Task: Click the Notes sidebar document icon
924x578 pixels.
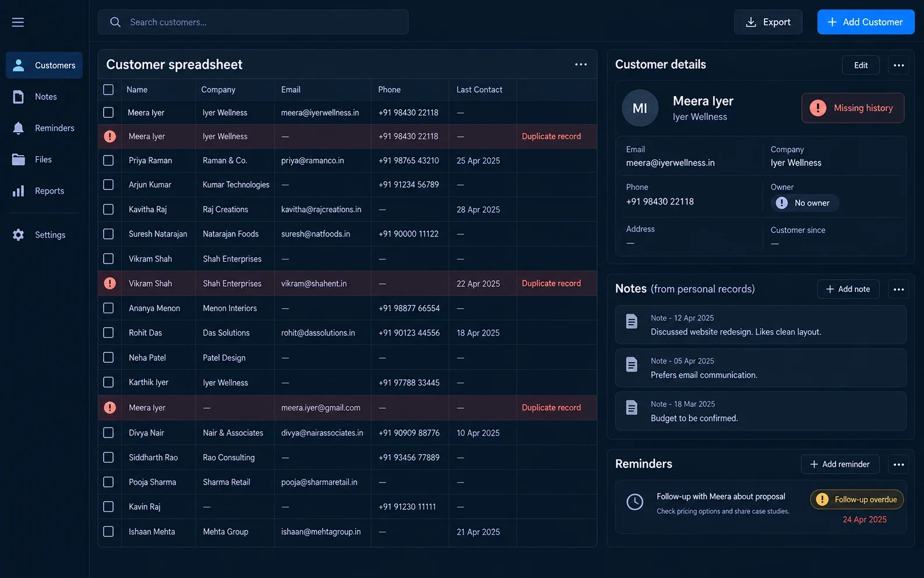Action: [x=19, y=97]
